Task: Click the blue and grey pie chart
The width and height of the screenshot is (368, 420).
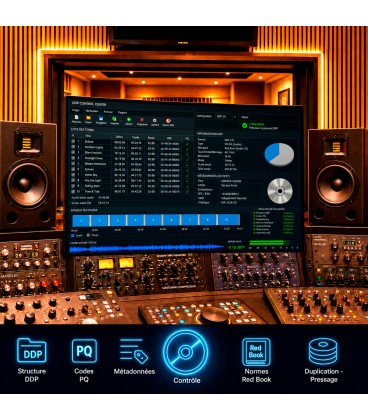Action: [279, 155]
